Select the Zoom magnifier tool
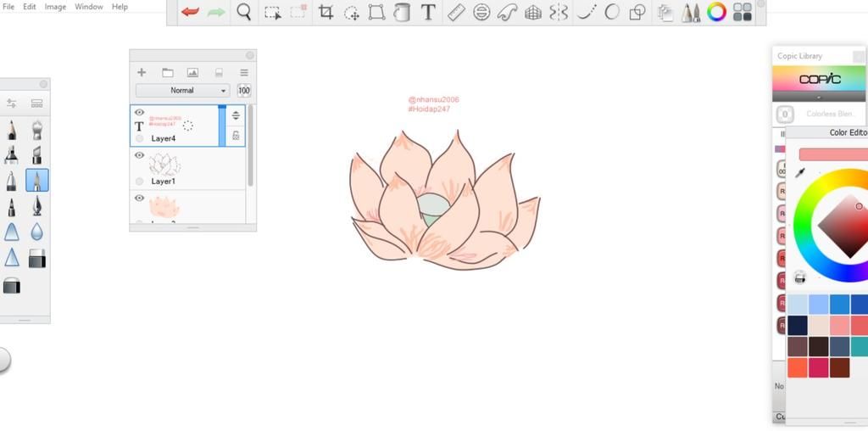Screen dimensions: 868x431 point(243,12)
